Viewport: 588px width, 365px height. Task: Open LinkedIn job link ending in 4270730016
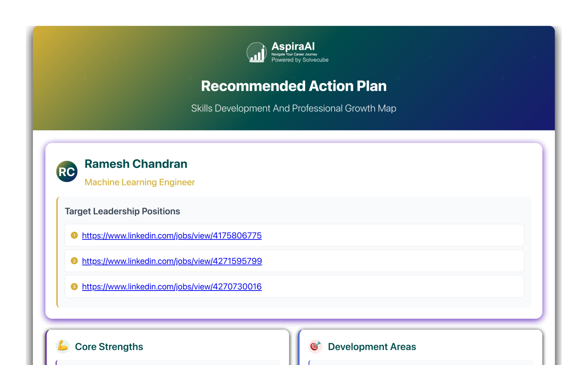171,286
